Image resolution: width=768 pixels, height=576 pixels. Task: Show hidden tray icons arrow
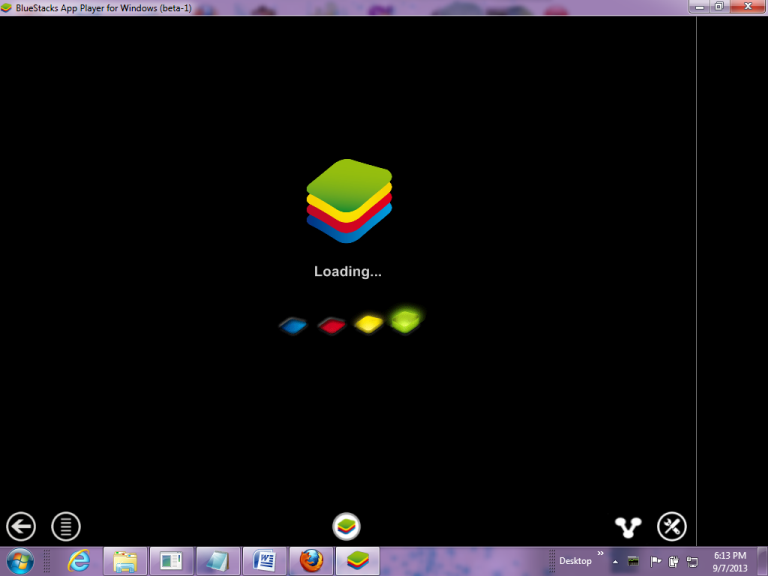[615, 562]
